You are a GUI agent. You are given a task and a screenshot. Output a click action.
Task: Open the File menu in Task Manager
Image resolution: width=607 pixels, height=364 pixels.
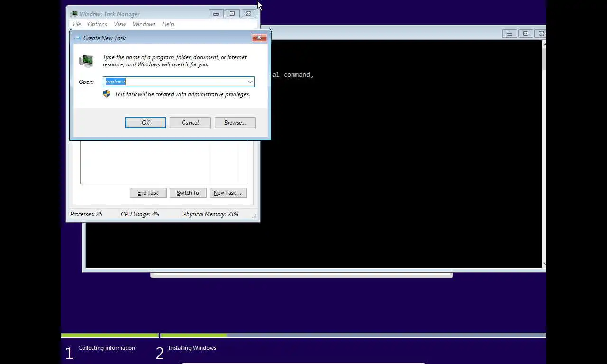pyautogui.click(x=77, y=24)
